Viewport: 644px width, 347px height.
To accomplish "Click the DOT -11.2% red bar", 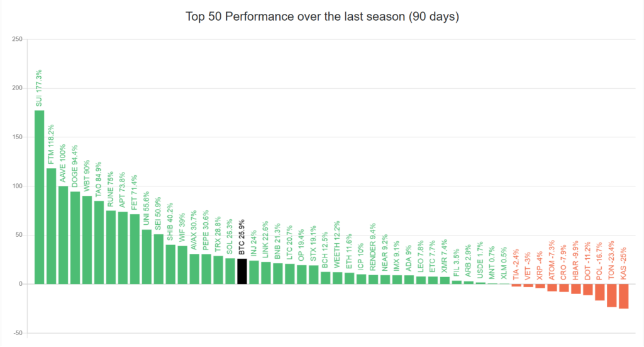I will pyautogui.click(x=588, y=290).
